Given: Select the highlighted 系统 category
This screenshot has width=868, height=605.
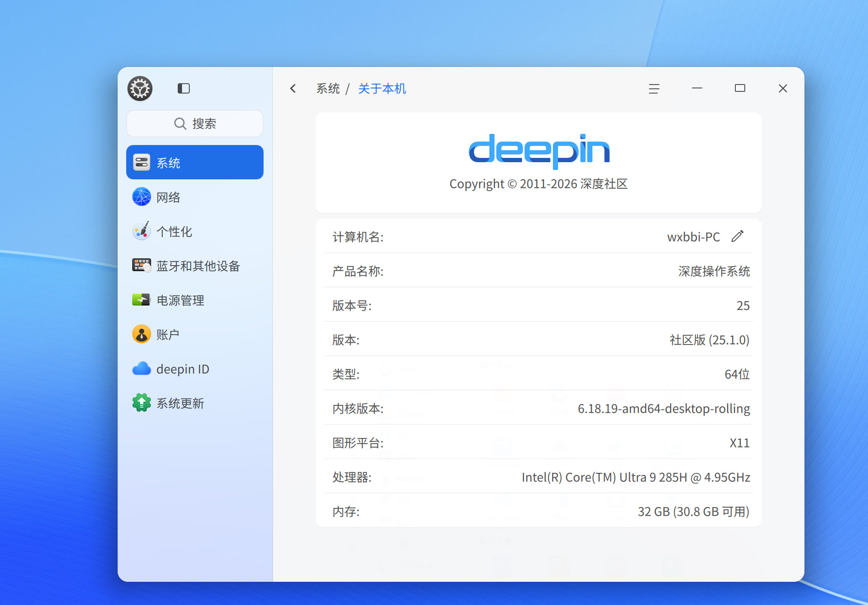Looking at the screenshot, I should pos(168,162).
